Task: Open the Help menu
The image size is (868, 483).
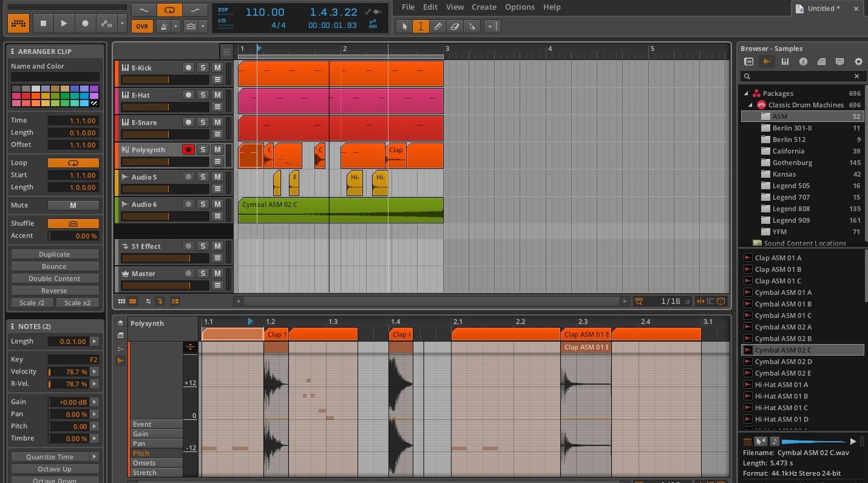Action: point(552,7)
